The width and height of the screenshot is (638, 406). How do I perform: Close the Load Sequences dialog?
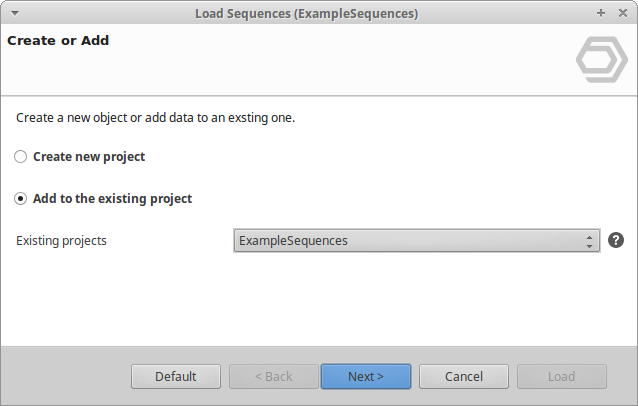click(x=620, y=13)
